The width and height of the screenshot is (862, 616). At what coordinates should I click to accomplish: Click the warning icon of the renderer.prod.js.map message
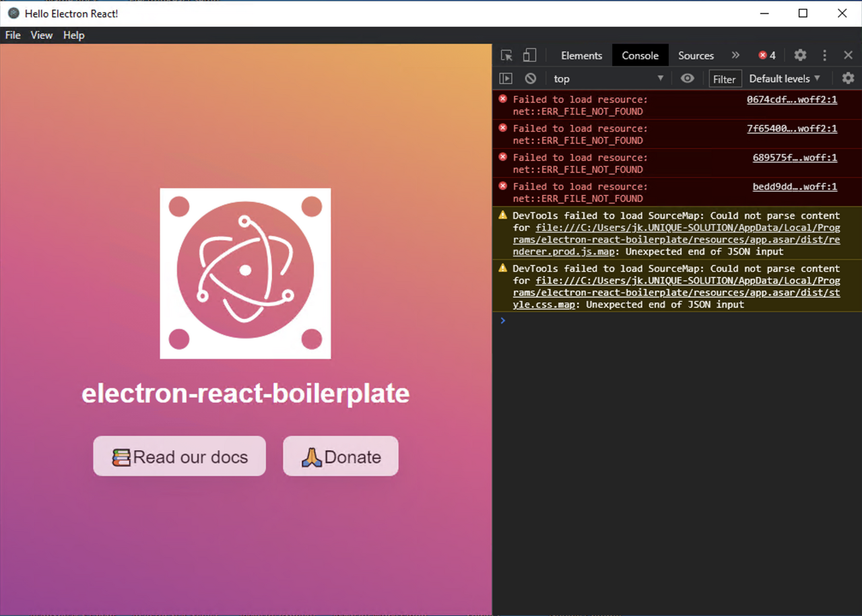[x=502, y=215]
